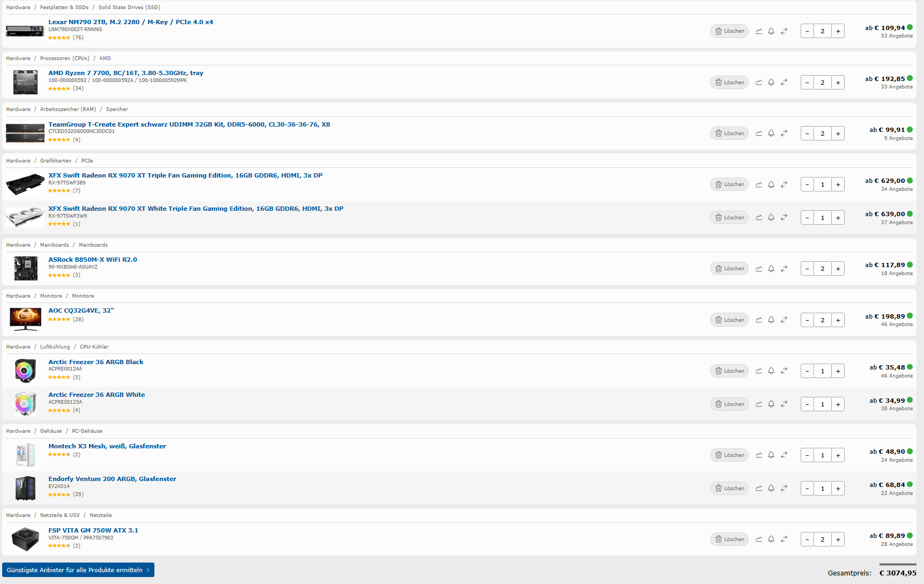924x584 pixels.
Task: Click price alert bell for AOC CQ32G4VE
Action: tap(771, 320)
